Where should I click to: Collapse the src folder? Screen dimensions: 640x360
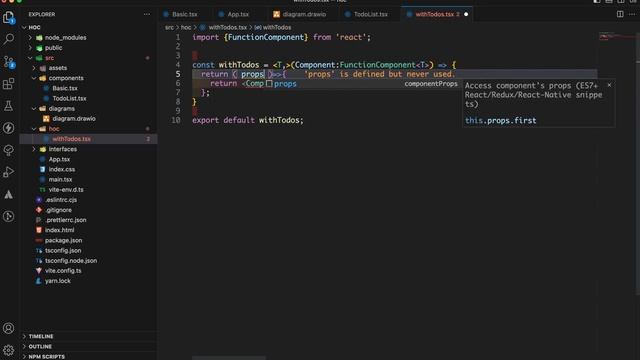point(30,58)
